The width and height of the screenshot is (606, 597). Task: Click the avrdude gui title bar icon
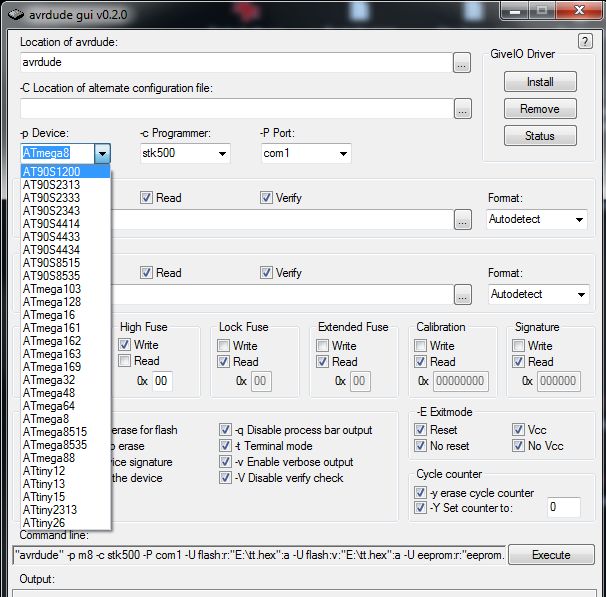15,15
